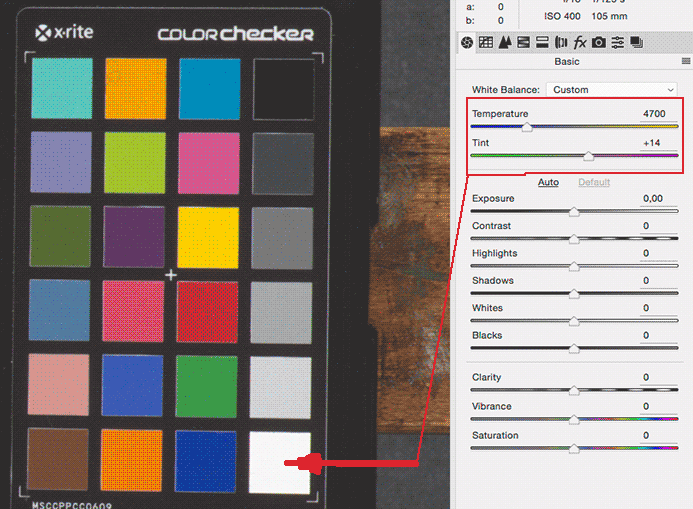Open the Split Toning panel icon
The width and height of the screenshot is (693, 509).
pos(542,42)
